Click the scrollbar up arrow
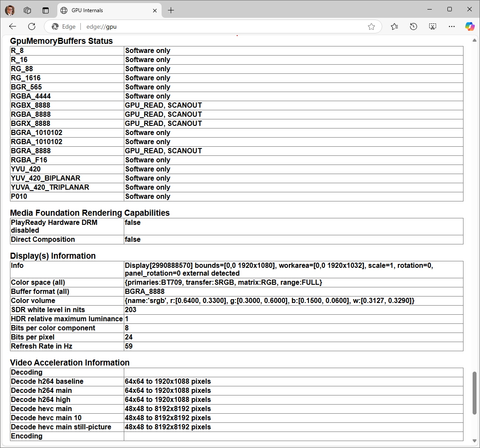Viewport: 480px width, 448px height. pyautogui.click(x=474, y=40)
